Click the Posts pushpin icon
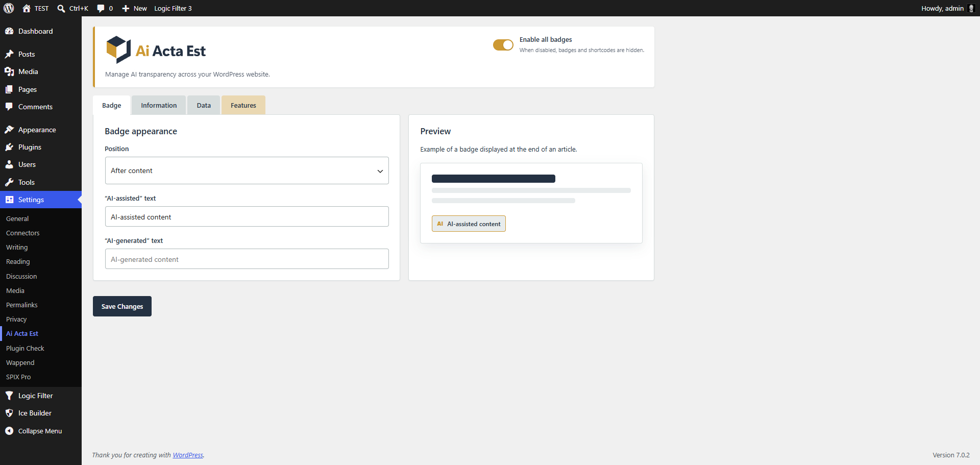This screenshot has width=980, height=465. [9, 54]
